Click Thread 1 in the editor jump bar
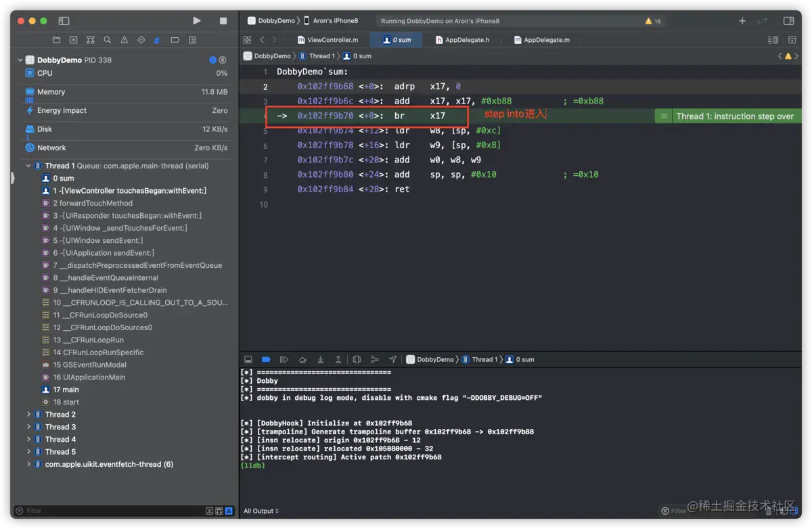812x529 pixels. [x=315, y=56]
